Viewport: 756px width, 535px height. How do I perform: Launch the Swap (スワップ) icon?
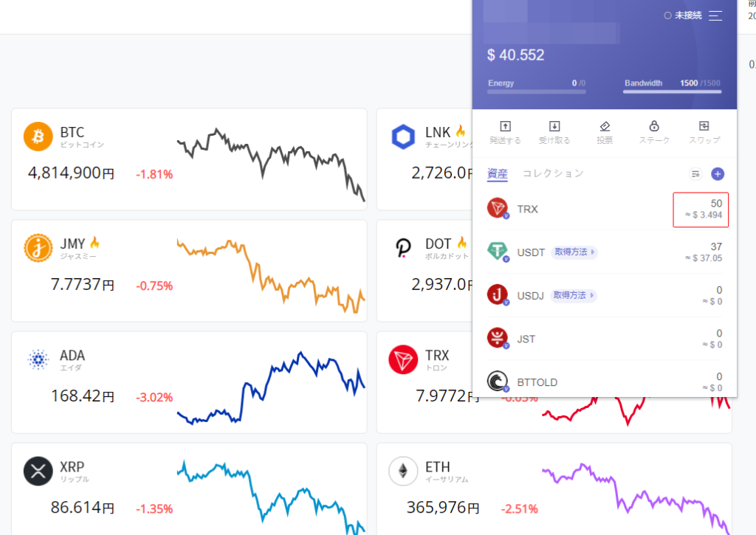[x=704, y=127]
